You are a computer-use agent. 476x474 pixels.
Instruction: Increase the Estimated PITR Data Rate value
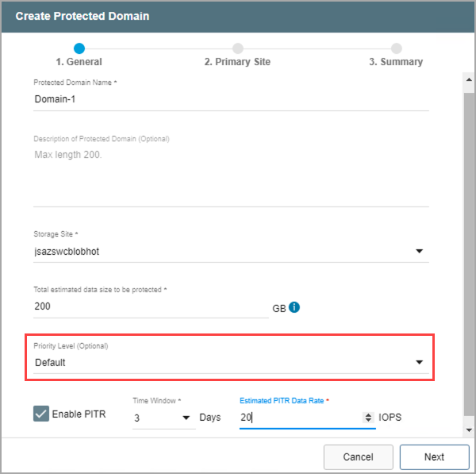coord(368,414)
